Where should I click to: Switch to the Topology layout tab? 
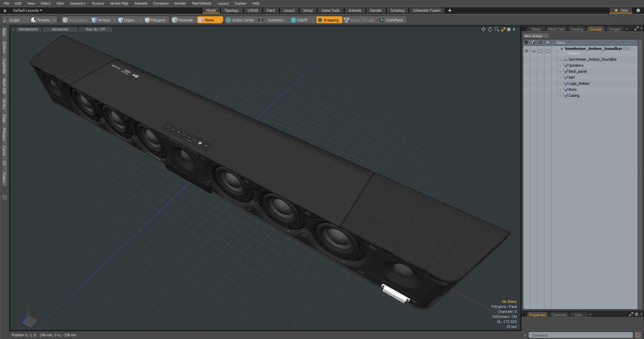click(231, 10)
